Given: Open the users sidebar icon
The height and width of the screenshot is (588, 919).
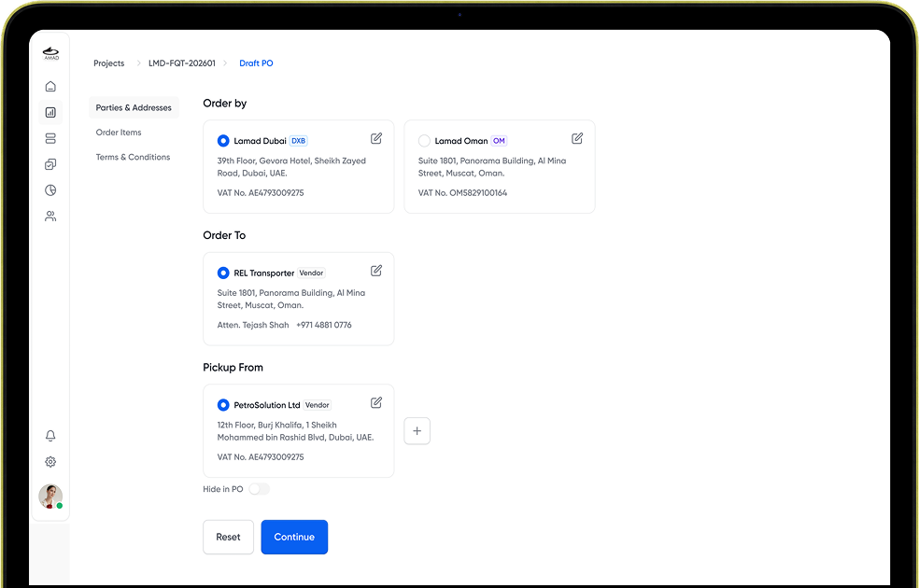Looking at the screenshot, I should tap(50, 217).
